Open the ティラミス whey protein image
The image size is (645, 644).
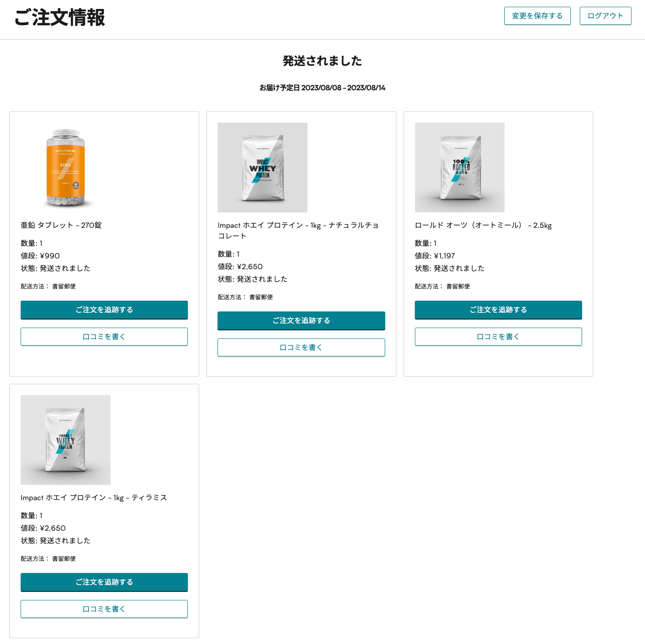pos(66,440)
